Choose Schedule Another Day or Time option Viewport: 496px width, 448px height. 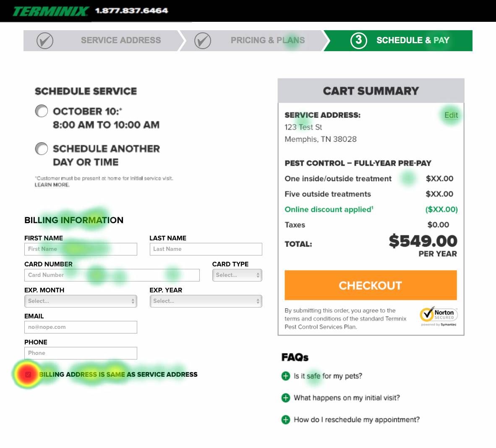(x=42, y=148)
